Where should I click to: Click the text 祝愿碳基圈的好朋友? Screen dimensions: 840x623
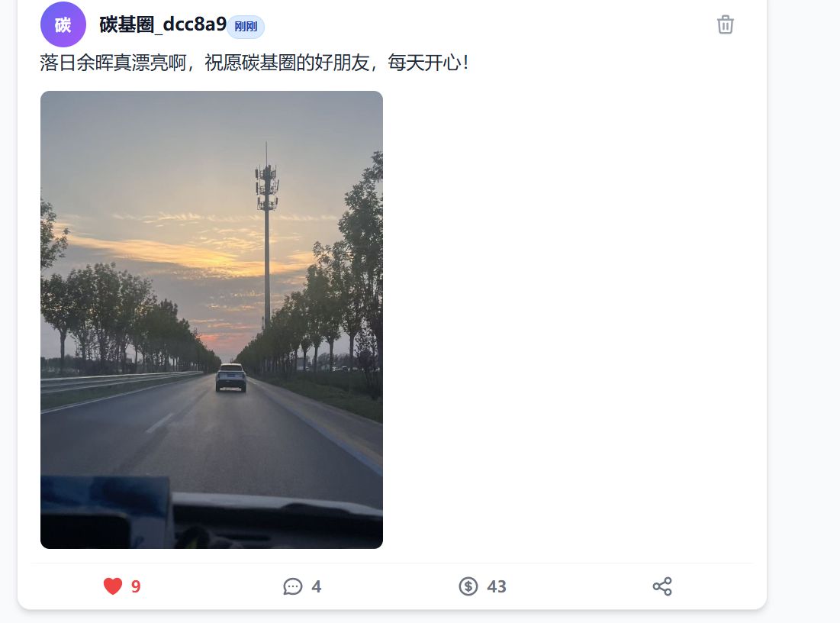[287, 63]
